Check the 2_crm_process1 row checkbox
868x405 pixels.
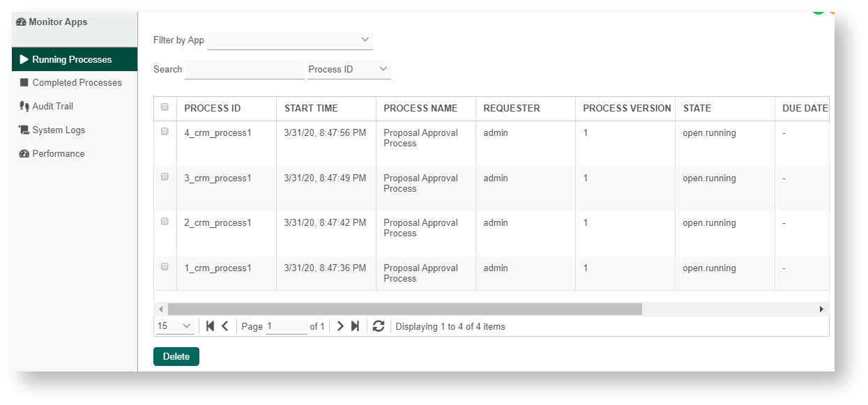point(165,222)
